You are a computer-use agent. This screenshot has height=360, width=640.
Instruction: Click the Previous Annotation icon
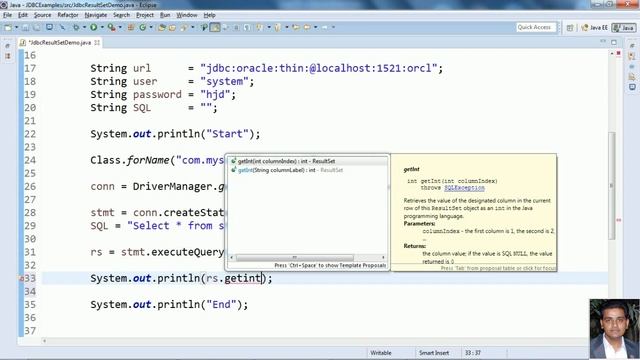(x=278, y=27)
